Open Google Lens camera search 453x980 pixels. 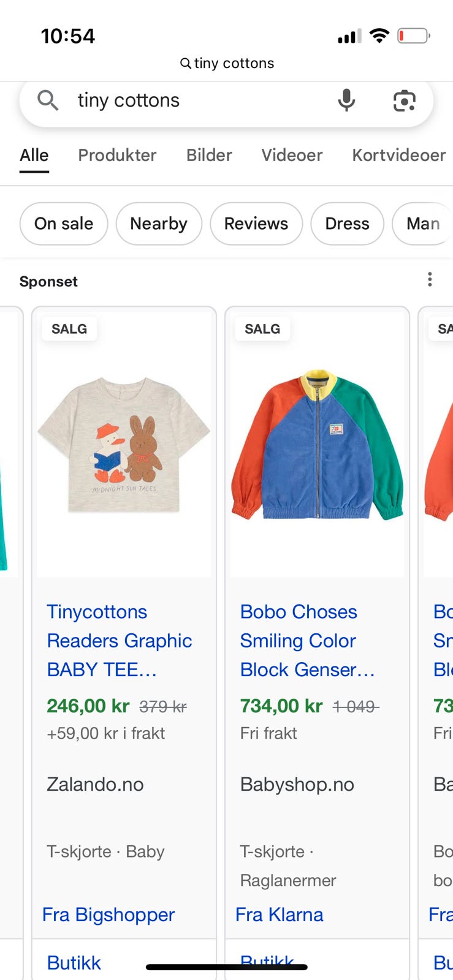click(404, 100)
